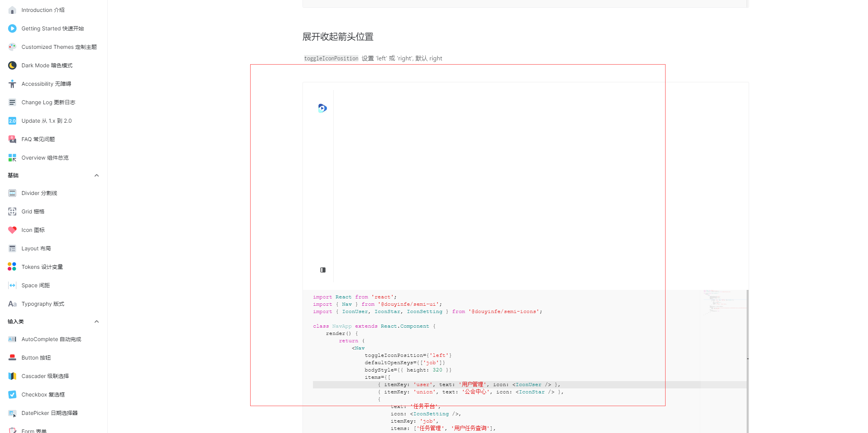
Task: Click the Semi logo inside the Nav demo
Action: 322,108
